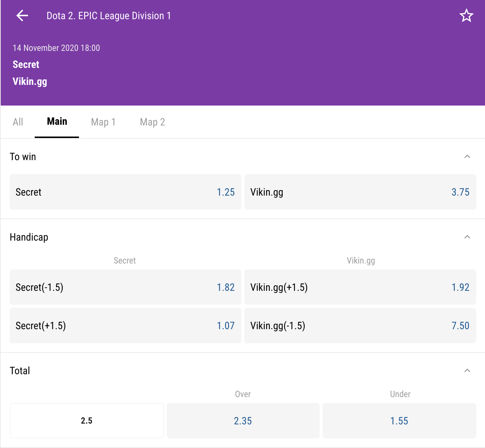The image size is (485, 448).
Task: Click the Vikin.gg team name in header
Action: (30, 82)
